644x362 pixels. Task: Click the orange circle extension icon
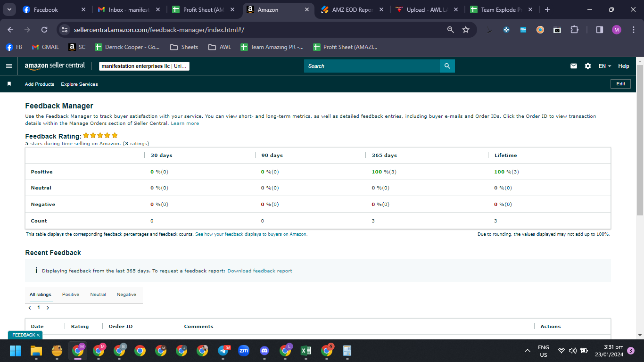(540, 30)
